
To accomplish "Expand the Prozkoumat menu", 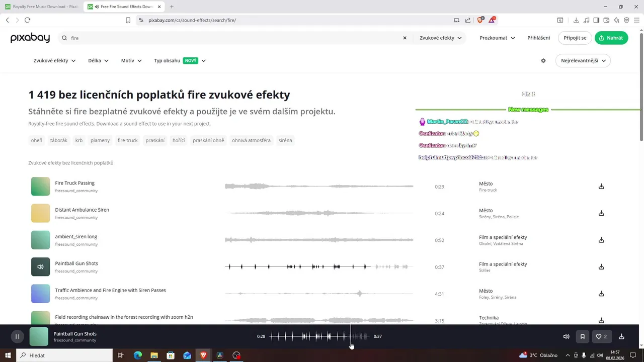I will tap(497, 38).
